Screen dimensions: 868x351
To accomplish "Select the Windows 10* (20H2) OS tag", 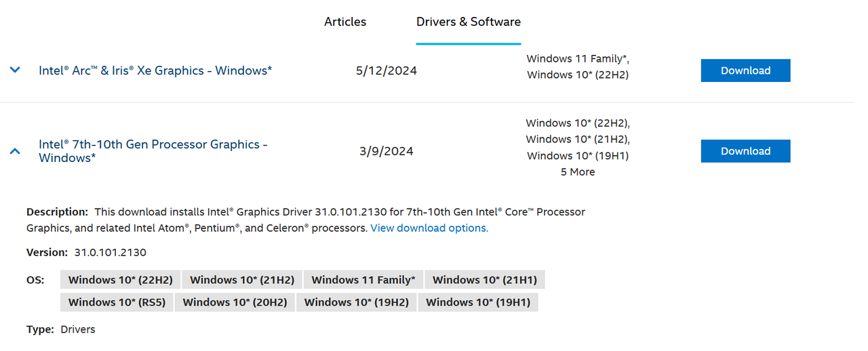I will (x=235, y=302).
